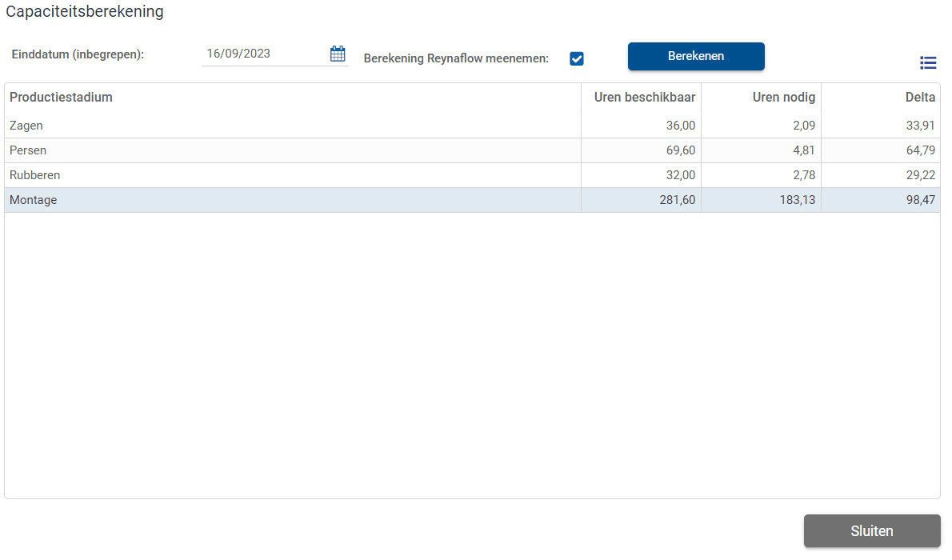Click the Capaciteitsberekening title
Screen dimensions: 952x560
[84, 11]
